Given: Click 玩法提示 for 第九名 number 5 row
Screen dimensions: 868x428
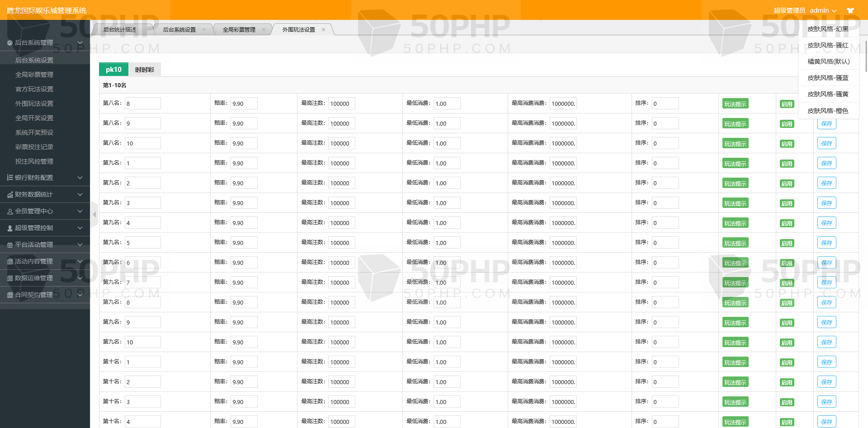Looking at the screenshot, I should tap(735, 243).
